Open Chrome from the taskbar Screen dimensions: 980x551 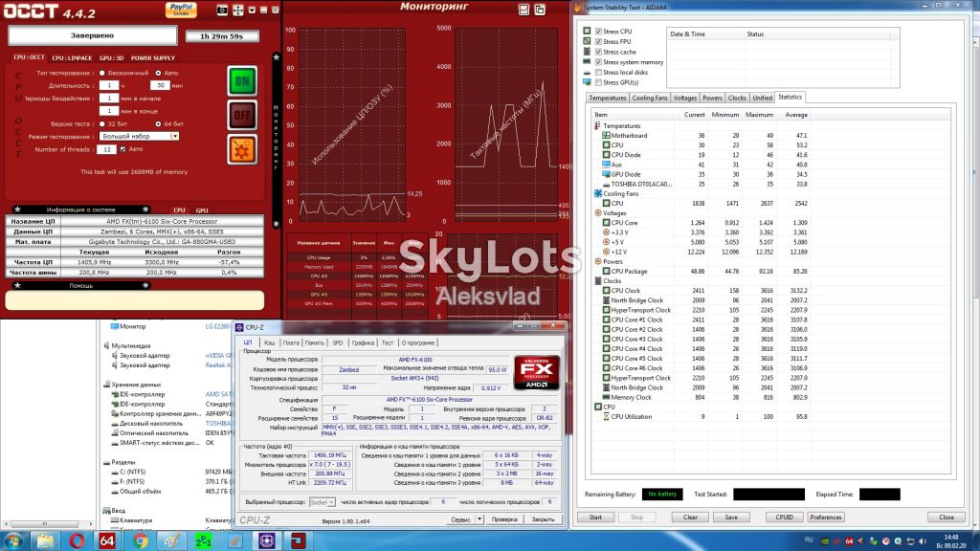(140, 540)
